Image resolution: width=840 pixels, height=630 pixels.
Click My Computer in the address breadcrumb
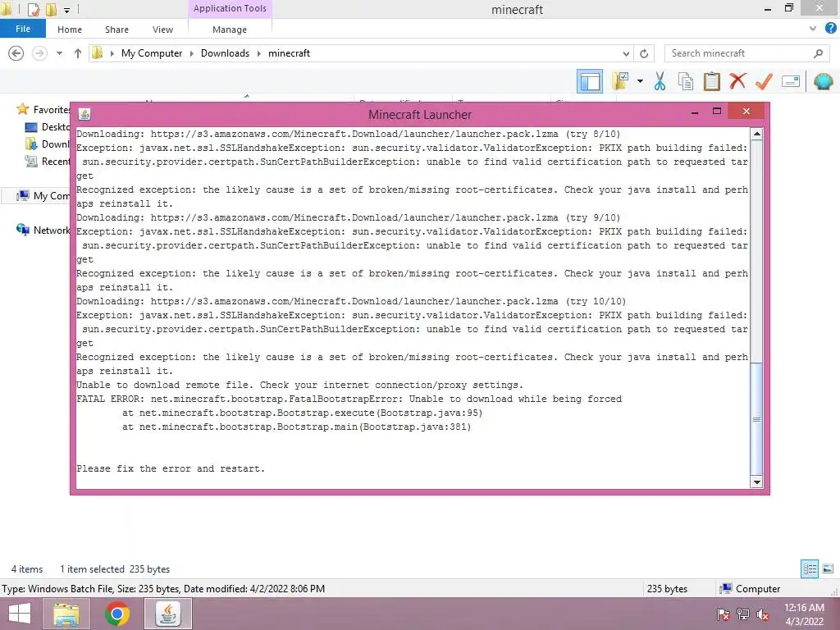tap(152, 53)
